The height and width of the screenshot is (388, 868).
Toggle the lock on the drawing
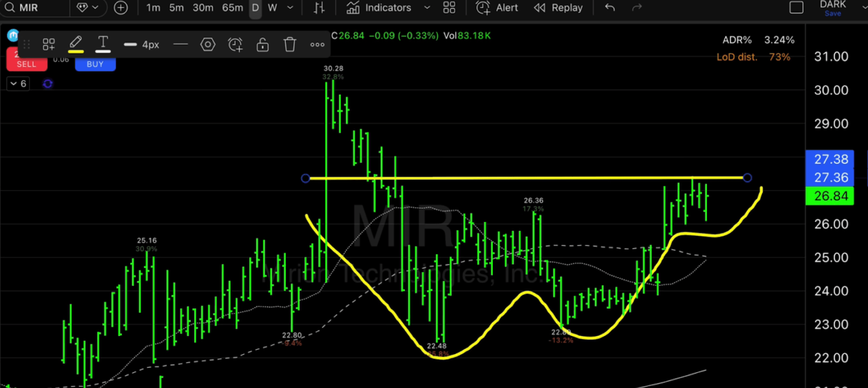(262, 45)
